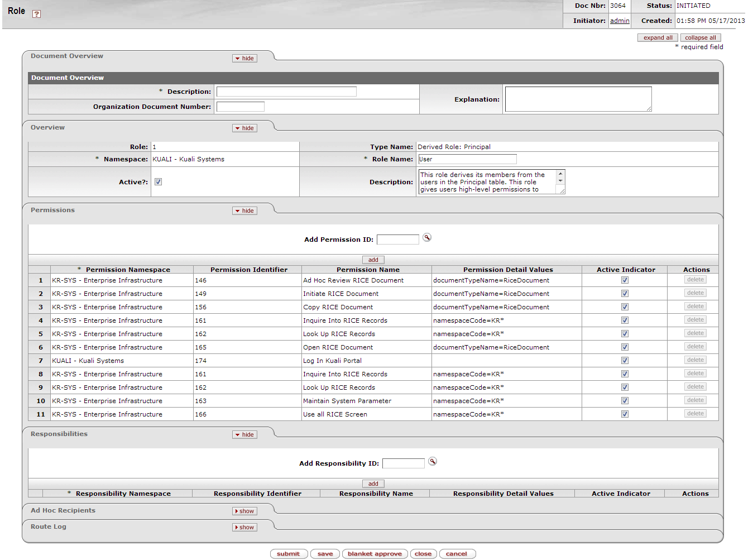Add the responsibility with the add button
The height and width of the screenshot is (560, 753).
pos(373,484)
